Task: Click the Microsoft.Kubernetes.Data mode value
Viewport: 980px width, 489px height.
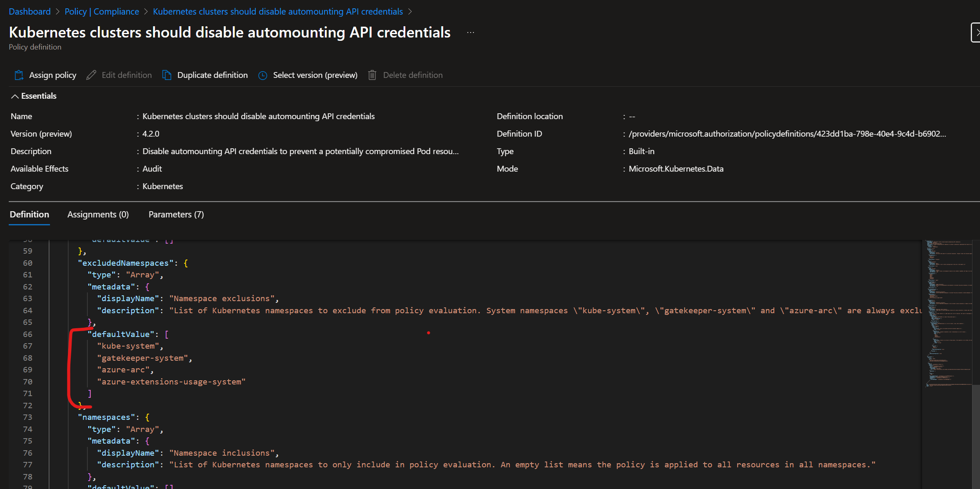Action: [676, 169]
